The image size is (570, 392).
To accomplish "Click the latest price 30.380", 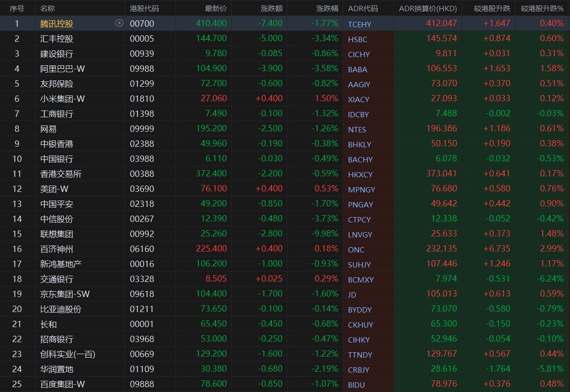I will tap(213, 369).
